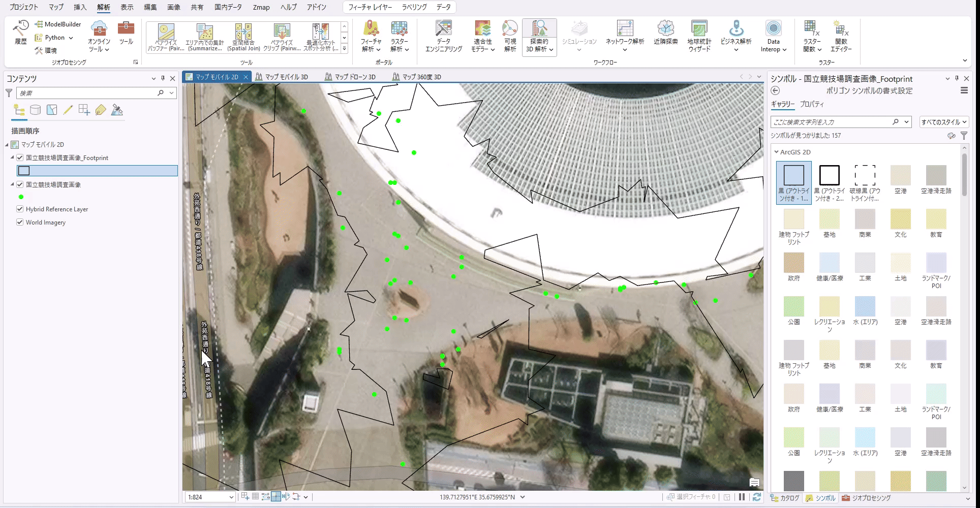980x508 pixels.
Task: Refresh the map view in status bar
Action: pyautogui.click(x=756, y=497)
